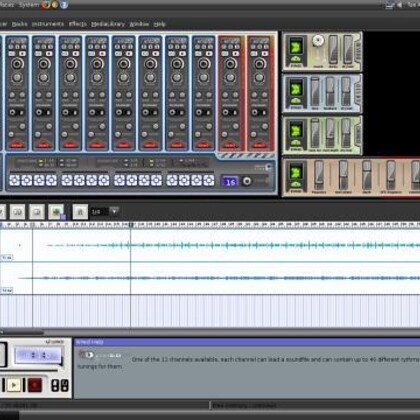Click the label tag on upper waveform track
Screen dimensions: 420x420
click(6, 258)
